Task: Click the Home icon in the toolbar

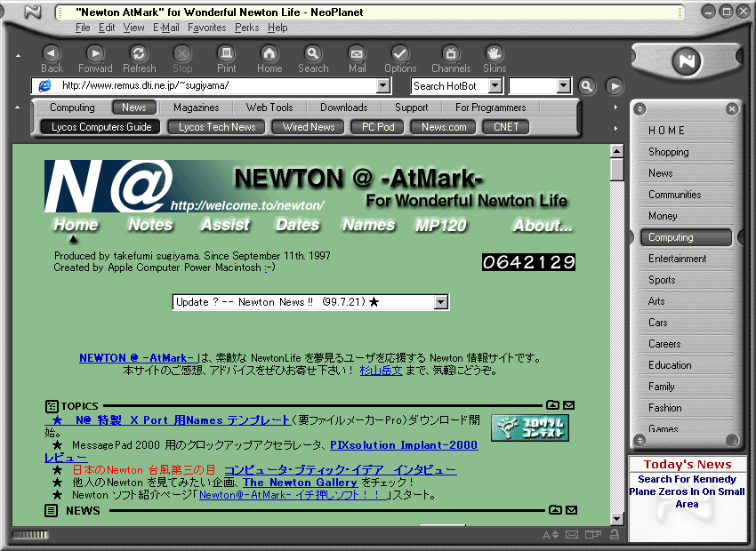Action: tap(269, 53)
